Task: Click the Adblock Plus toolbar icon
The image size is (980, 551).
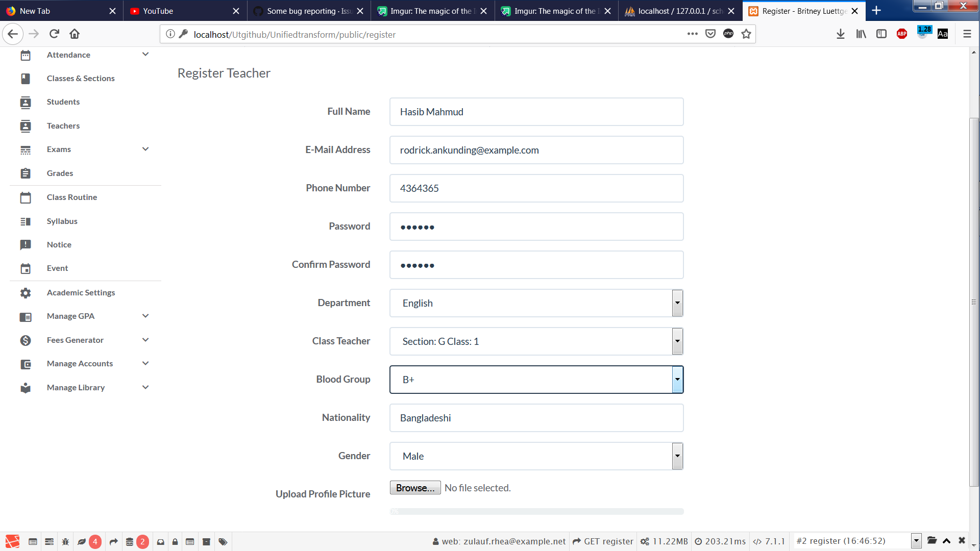Action: [x=901, y=34]
